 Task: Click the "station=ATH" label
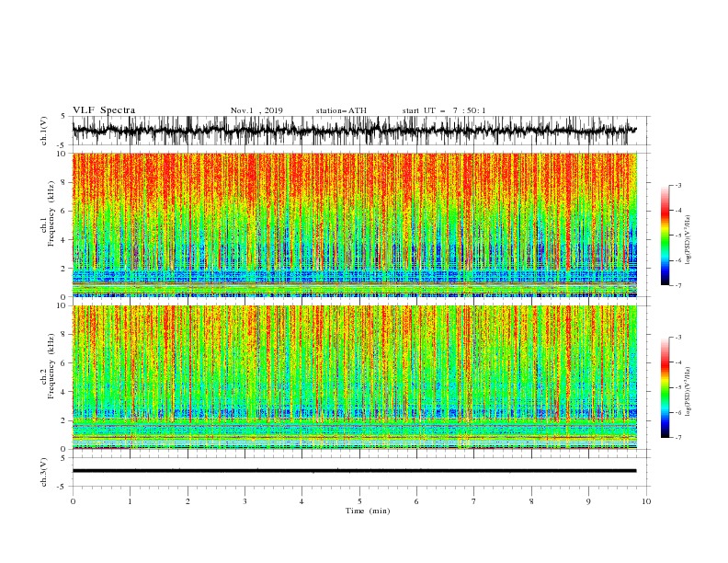click(x=341, y=110)
